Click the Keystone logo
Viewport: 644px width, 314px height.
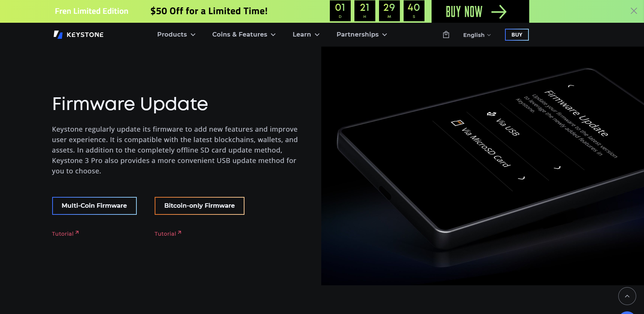[x=79, y=35]
